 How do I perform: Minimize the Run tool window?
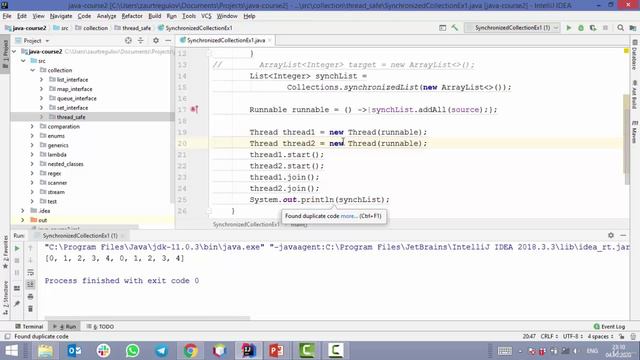coord(623,235)
